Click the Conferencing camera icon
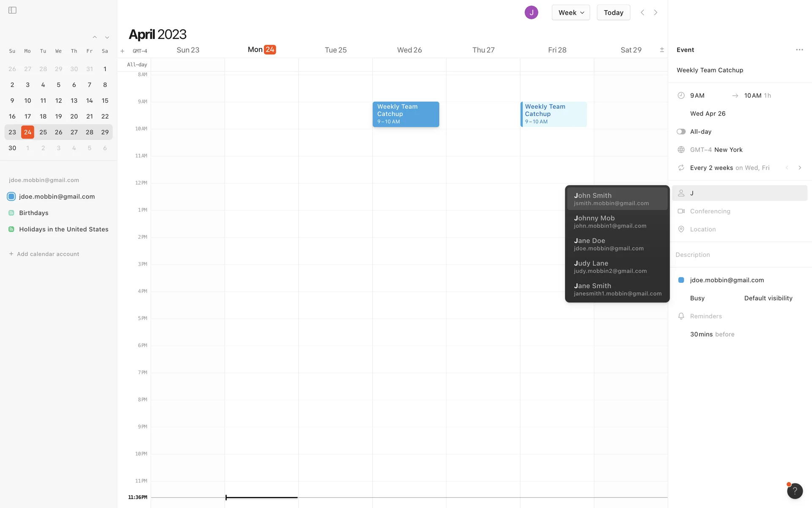The width and height of the screenshot is (812, 508). (681, 211)
